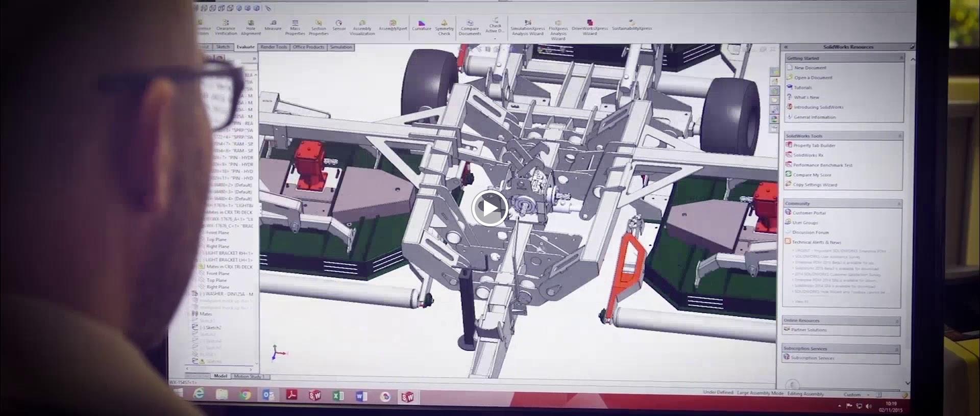This screenshot has width=980, height=416.
Task: Open the Compare Documents tool
Action: click(x=470, y=28)
